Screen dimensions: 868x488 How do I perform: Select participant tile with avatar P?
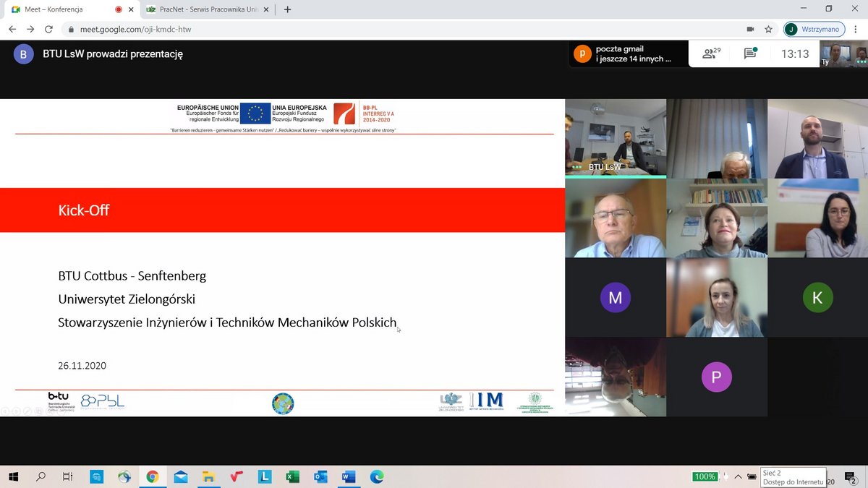click(717, 377)
